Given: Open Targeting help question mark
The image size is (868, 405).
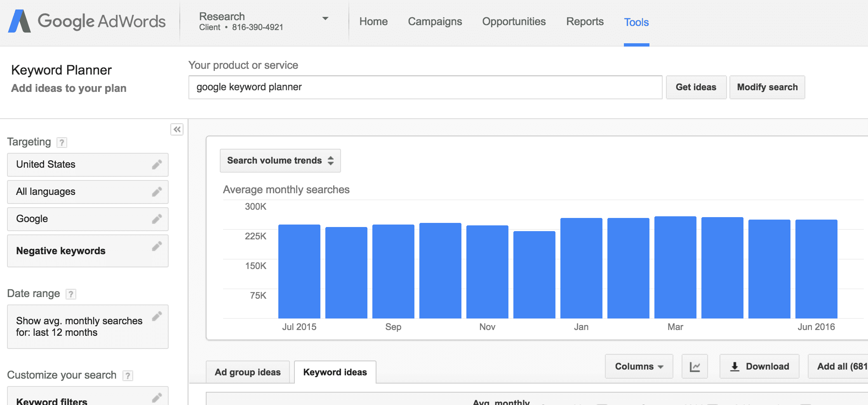Looking at the screenshot, I should pyautogui.click(x=62, y=143).
